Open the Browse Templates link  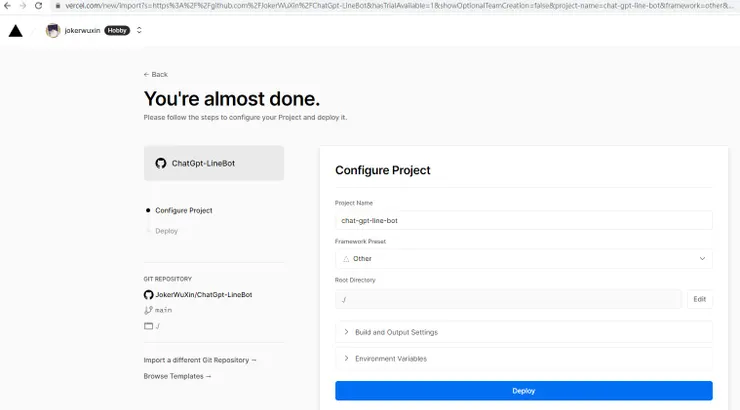177,376
